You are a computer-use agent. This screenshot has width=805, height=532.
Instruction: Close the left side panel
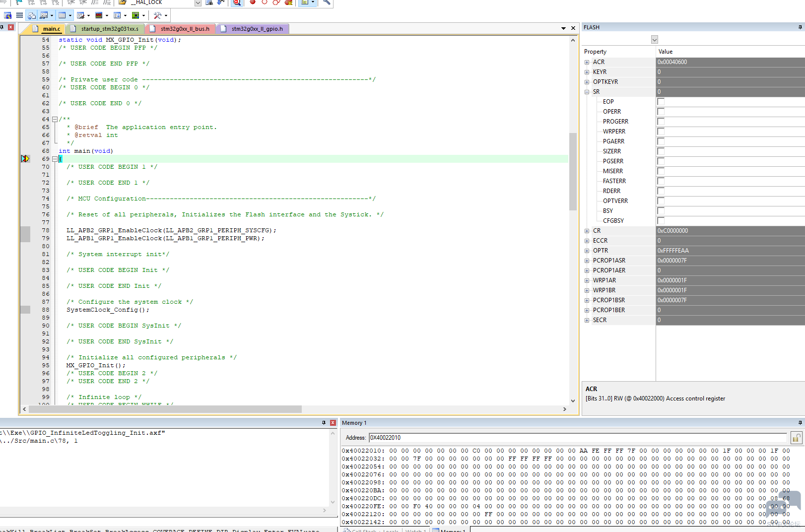click(x=10, y=27)
